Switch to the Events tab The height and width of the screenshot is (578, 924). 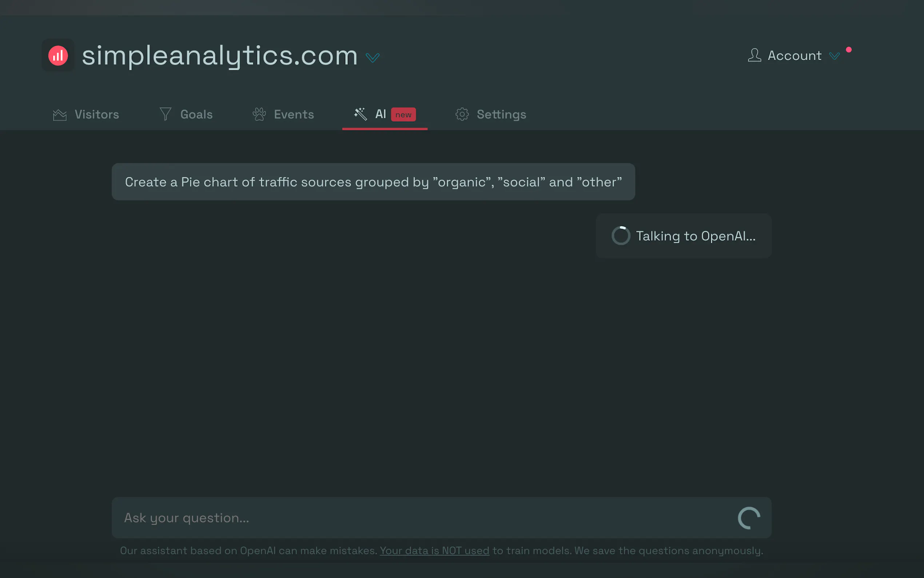(x=294, y=115)
